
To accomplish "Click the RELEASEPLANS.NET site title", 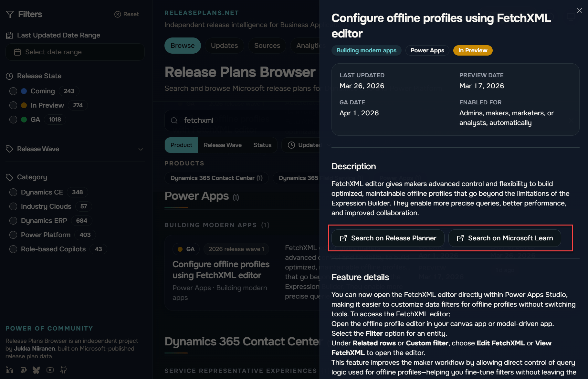I will pos(202,13).
